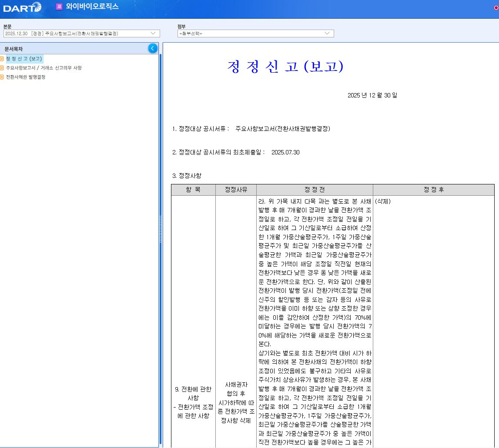
Task: Click the document icon beside 정 정 신 고 (보고)
Action: [x=2, y=59]
